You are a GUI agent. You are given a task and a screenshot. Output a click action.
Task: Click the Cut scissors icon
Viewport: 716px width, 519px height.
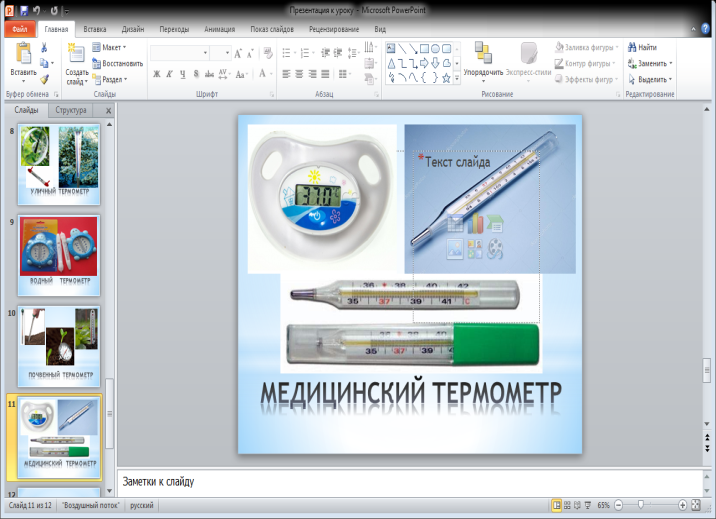point(45,47)
